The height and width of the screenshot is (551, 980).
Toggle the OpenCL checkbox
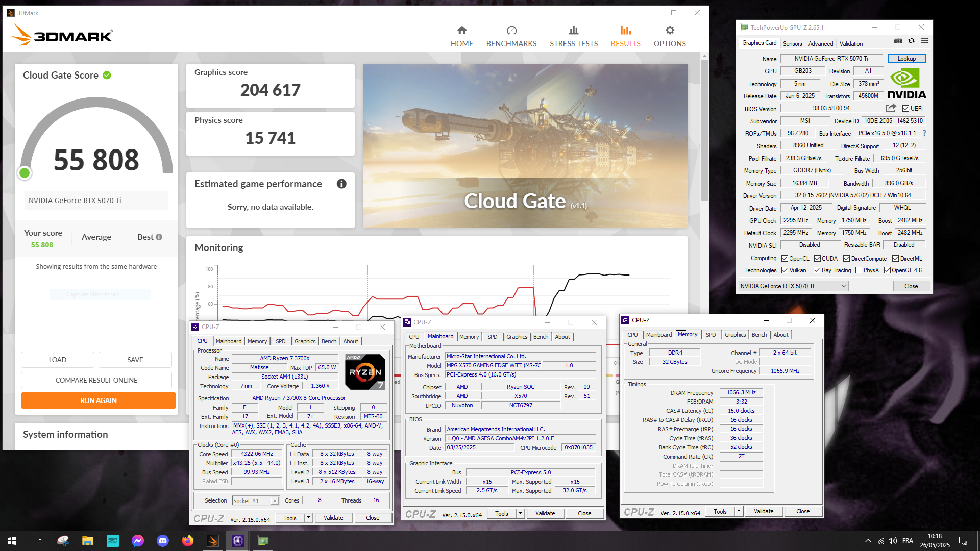[785, 259]
